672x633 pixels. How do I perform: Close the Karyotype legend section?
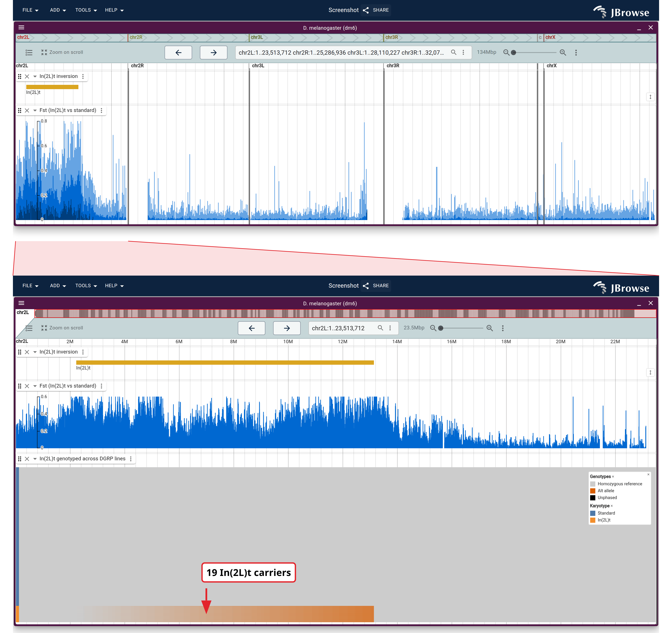coord(611,506)
